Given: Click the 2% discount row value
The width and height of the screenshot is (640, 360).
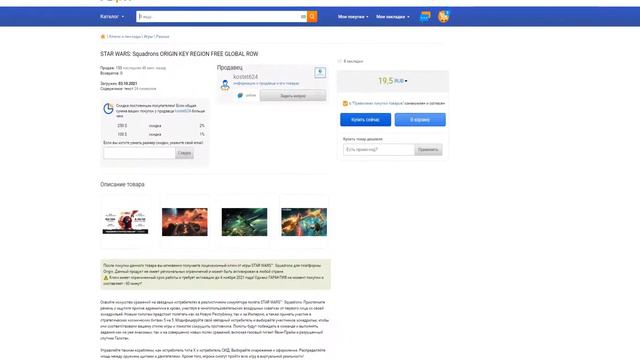Looking at the screenshot, I should point(202,126).
